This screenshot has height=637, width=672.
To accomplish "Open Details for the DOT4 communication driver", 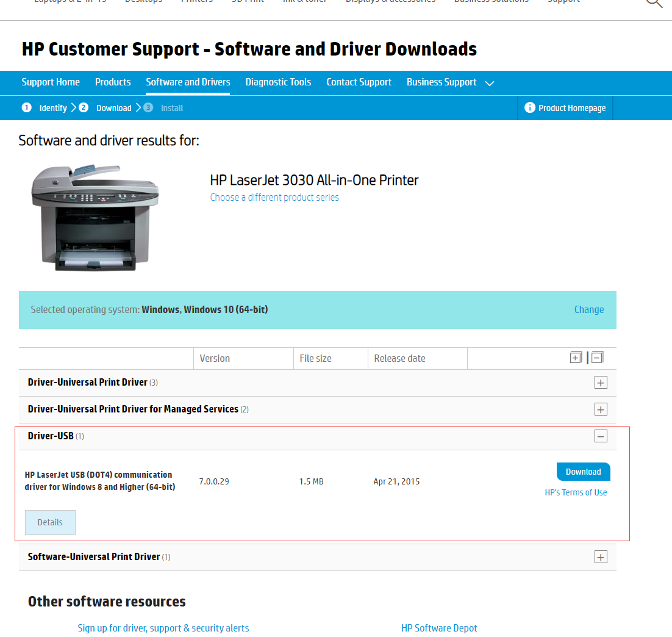I will pos(50,522).
